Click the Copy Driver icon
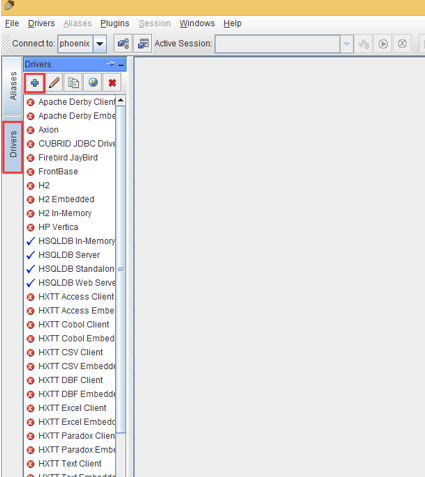This screenshot has width=425, height=477. pyautogui.click(x=73, y=83)
